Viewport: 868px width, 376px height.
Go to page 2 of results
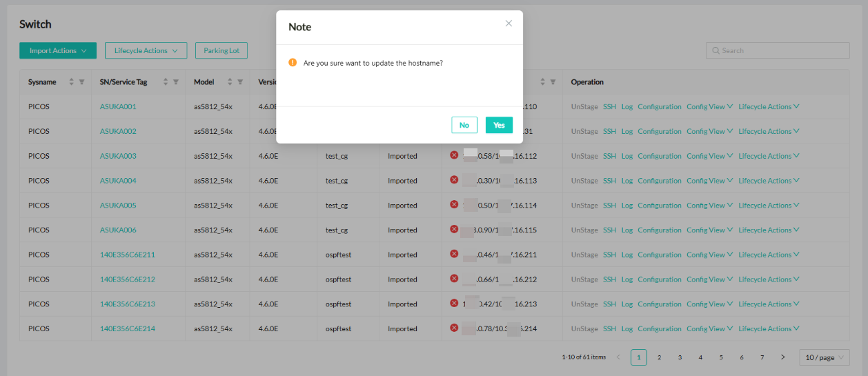click(659, 357)
